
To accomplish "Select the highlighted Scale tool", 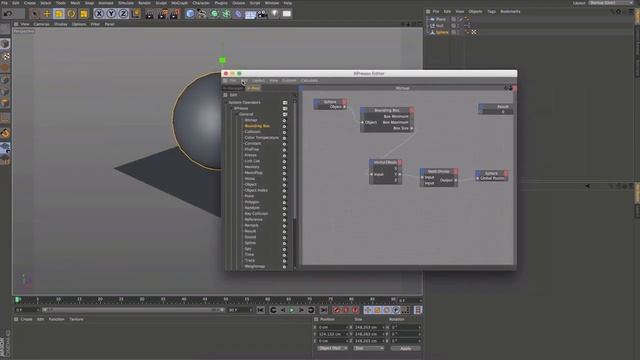I will coord(59,14).
